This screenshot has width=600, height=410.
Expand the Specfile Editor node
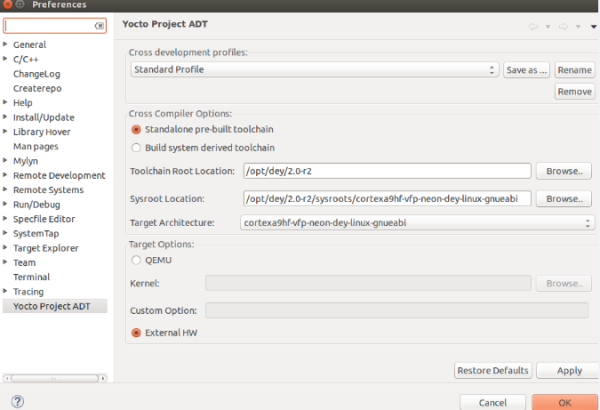pyautogui.click(x=5, y=219)
